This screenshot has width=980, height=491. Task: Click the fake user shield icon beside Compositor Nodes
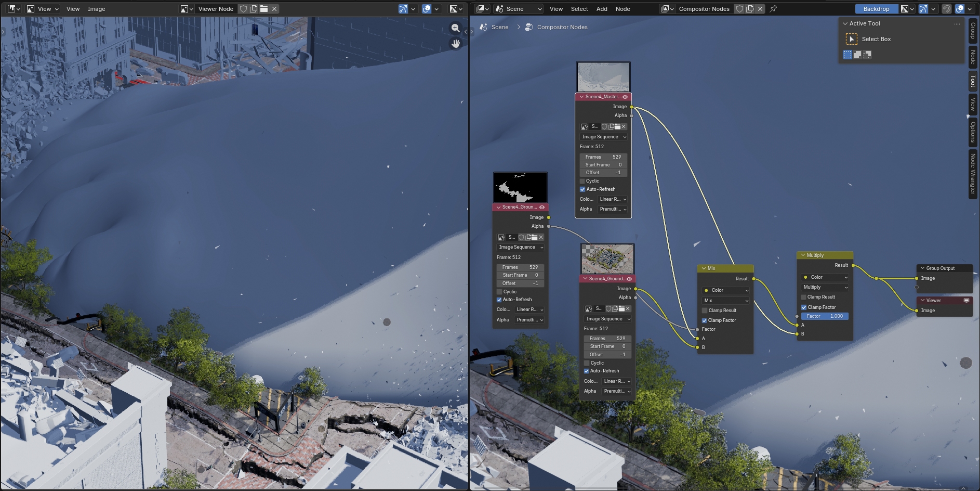click(739, 9)
